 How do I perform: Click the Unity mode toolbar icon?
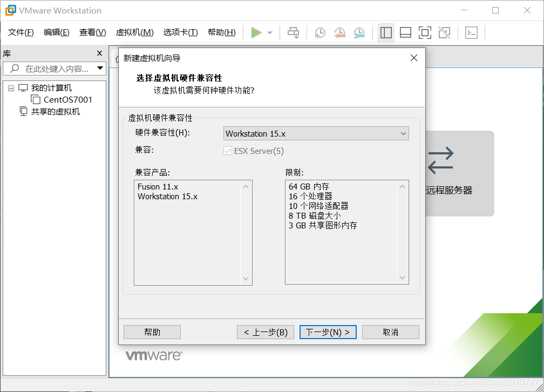coord(445,32)
